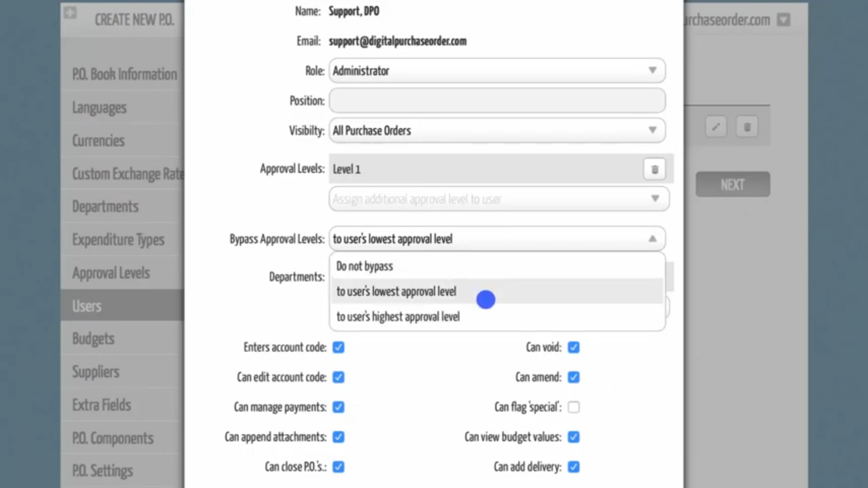The width and height of the screenshot is (868, 488).
Task: Open the Role dropdown showing Administrator
Action: (x=497, y=71)
